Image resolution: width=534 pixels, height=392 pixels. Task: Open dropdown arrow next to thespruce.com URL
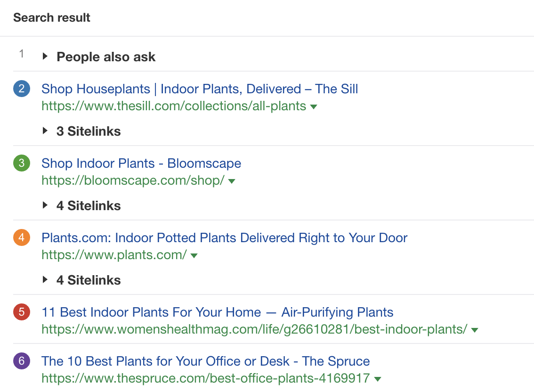(x=377, y=379)
